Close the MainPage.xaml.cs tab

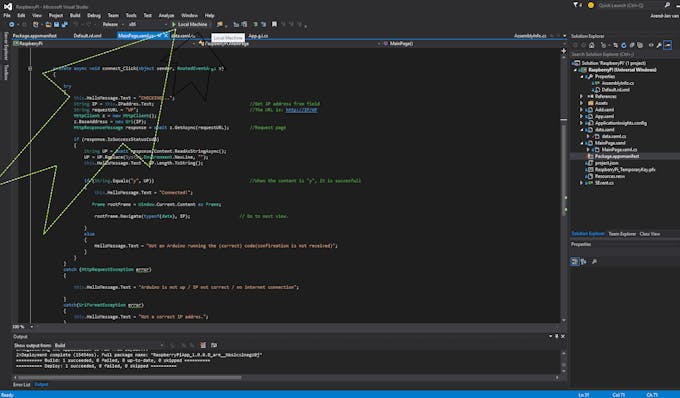point(166,36)
